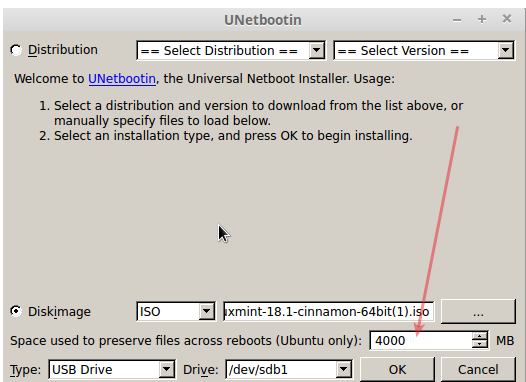Click the 'Type:' label
This screenshot has height=382, width=526.
point(25,370)
